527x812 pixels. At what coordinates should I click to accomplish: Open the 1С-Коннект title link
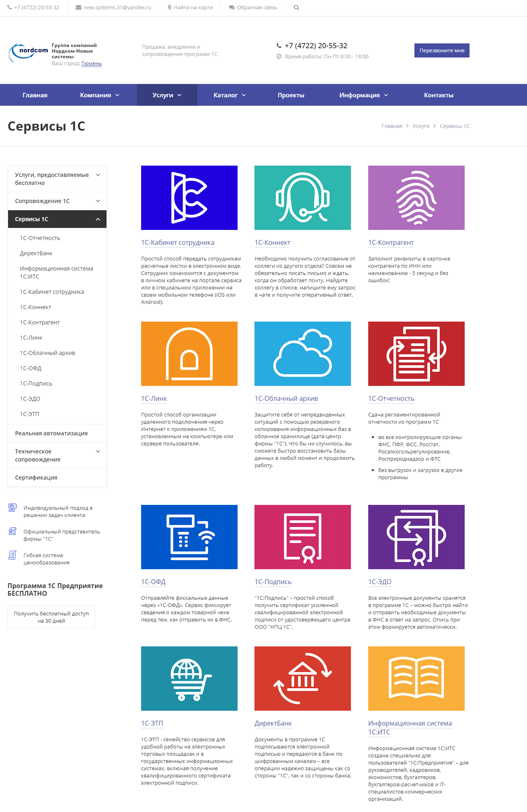pyautogui.click(x=272, y=242)
